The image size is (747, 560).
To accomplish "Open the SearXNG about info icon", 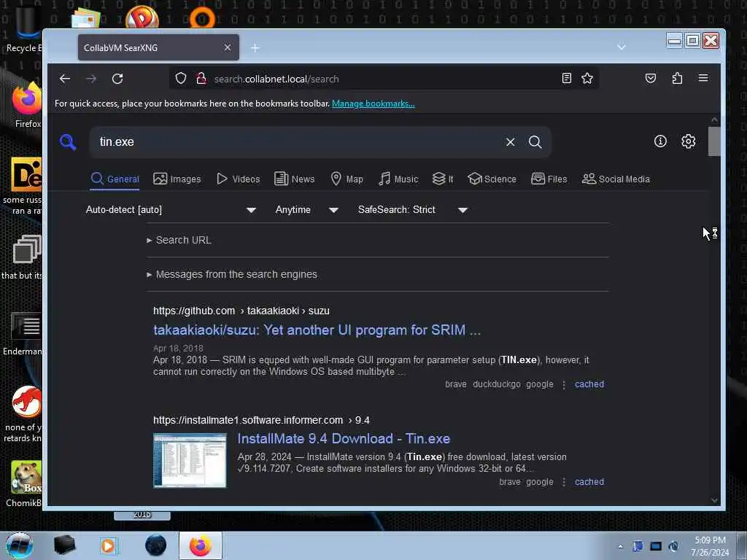I will (x=659, y=141).
